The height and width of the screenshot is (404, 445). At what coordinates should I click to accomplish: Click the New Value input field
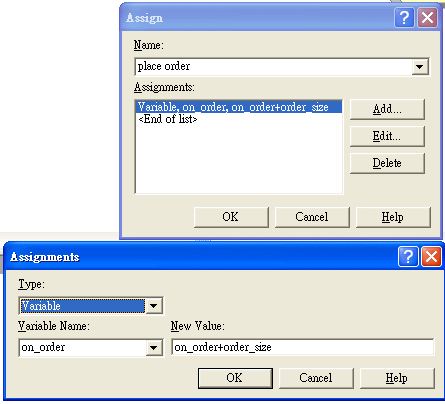[303, 347]
